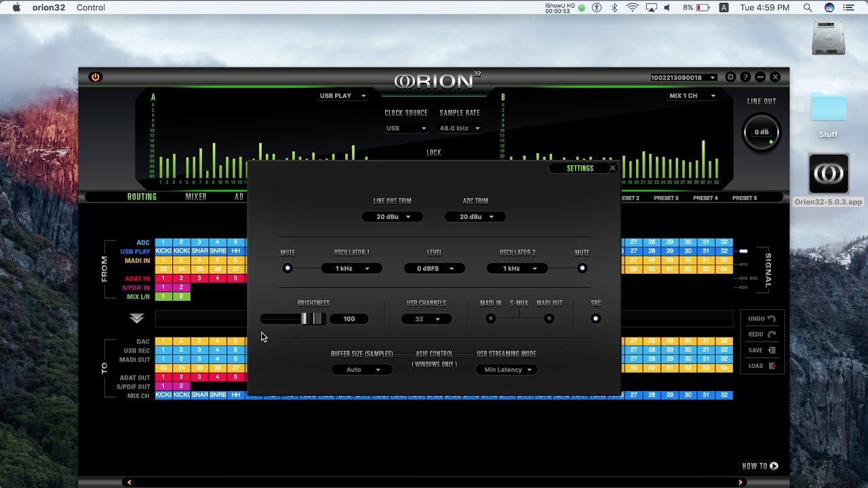Click the volume icon in the menu bar
Image resolution: width=868 pixels, height=488 pixels.
[667, 7]
